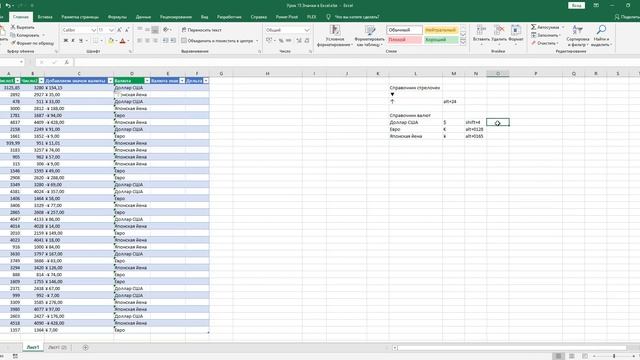The height and width of the screenshot is (360, 640).
Task: Open number format dropdown (Общий)
Action: click(307, 30)
